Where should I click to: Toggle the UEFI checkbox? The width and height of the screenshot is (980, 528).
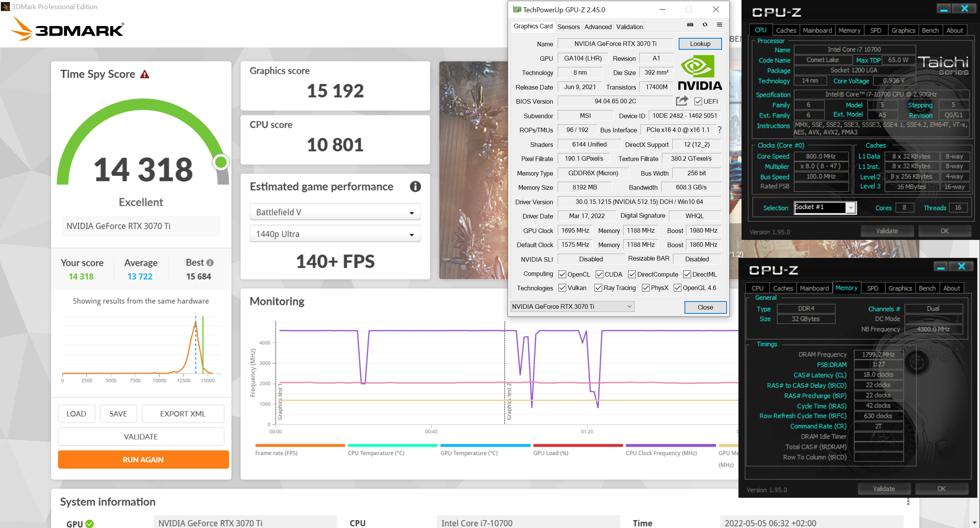point(698,101)
